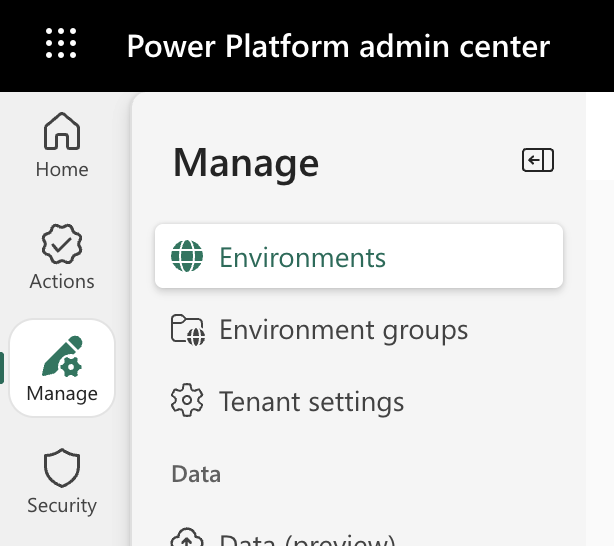
Task: Open the Actions section in the left rail
Action: pos(62,257)
